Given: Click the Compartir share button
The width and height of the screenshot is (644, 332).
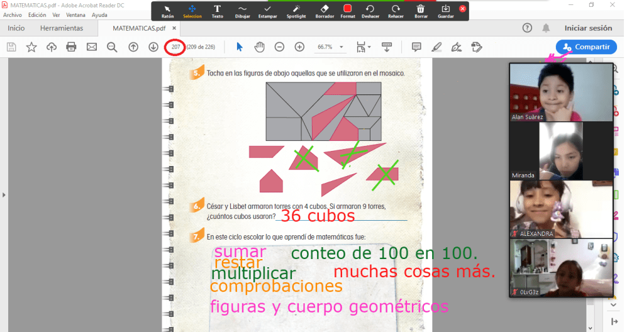Looking at the screenshot, I should point(586,47).
